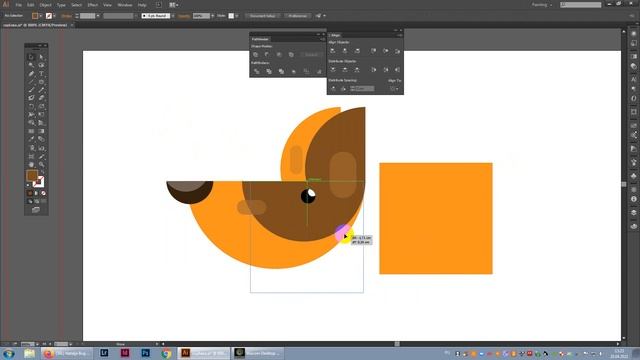Image resolution: width=640 pixels, height=360 pixels.
Task: Switch to Color fill mode in Tools panel
Action: tap(30, 193)
